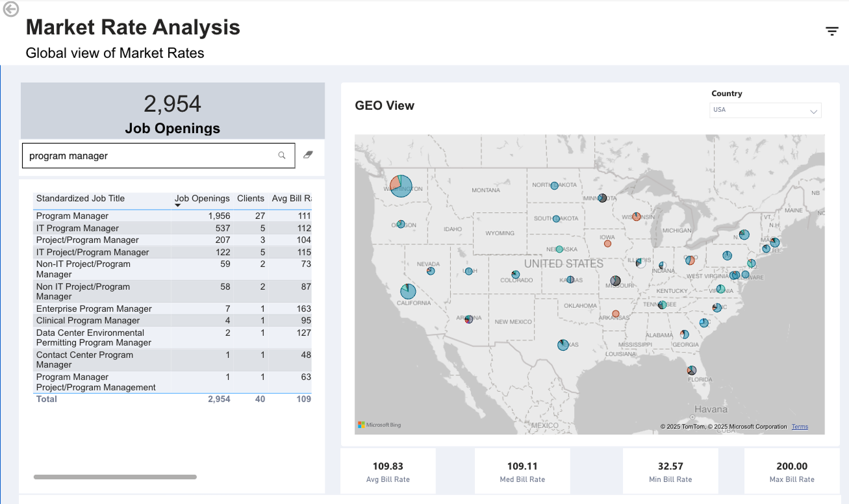Select the Enterprise Program Manager row
This screenshot has height=504, width=849.
[x=172, y=309]
